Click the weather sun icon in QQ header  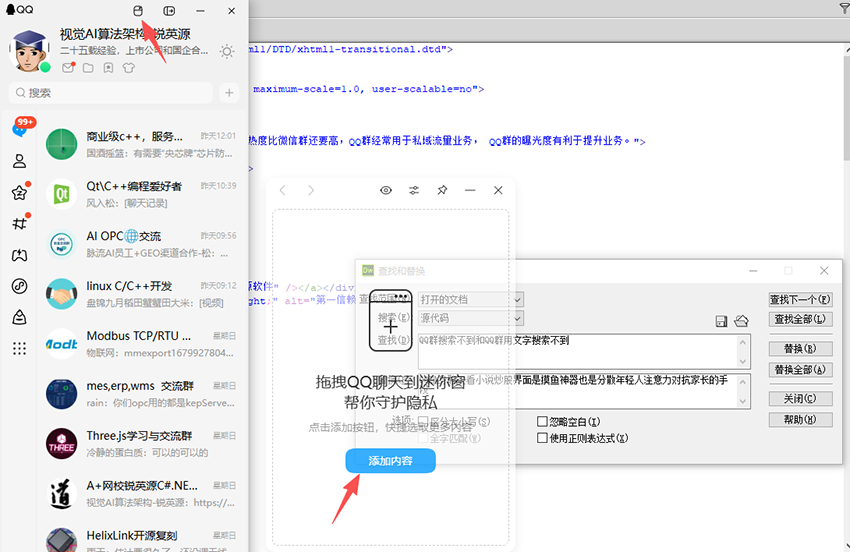pyautogui.click(x=227, y=52)
